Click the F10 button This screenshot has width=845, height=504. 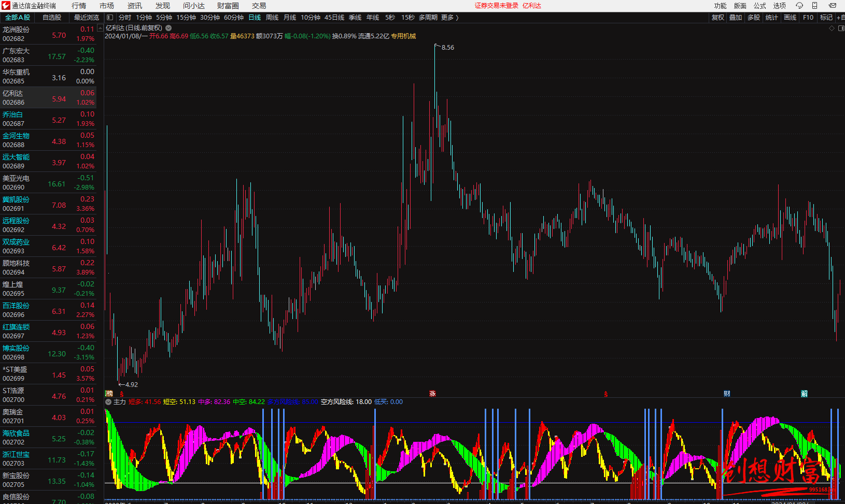click(x=808, y=18)
